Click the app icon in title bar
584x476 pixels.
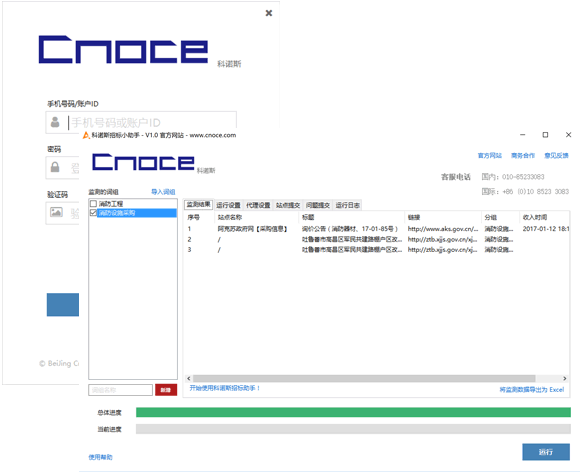86,135
